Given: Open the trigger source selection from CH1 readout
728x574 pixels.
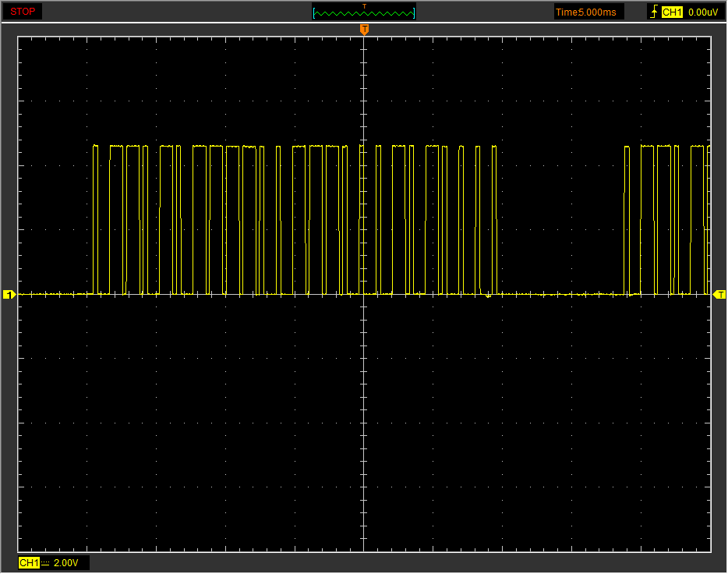Looking at the screenshot, I should (675, 11).
